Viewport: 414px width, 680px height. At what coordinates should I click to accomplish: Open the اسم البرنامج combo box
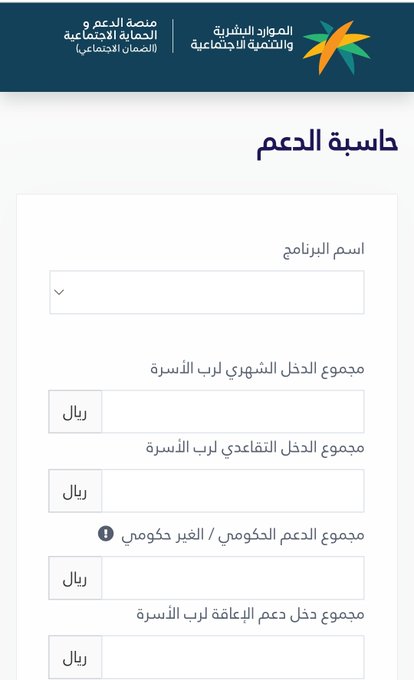tap(207, 292)
